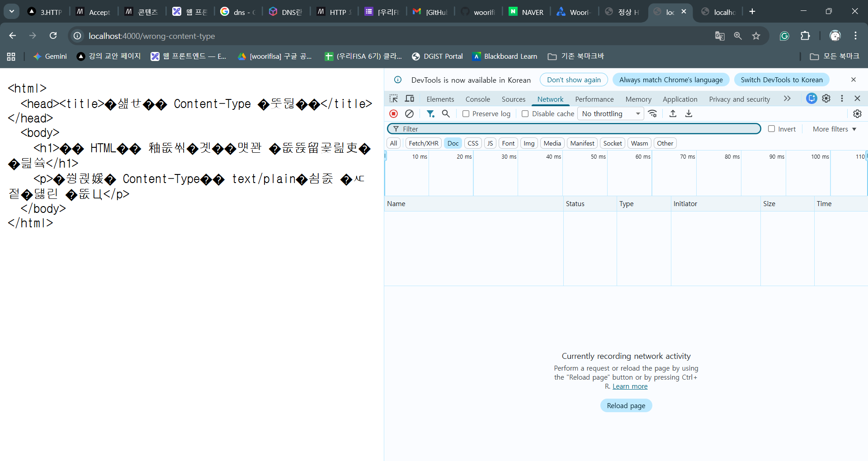Switch to the Sources tab
868x461 pixels.
coord(513,99)
